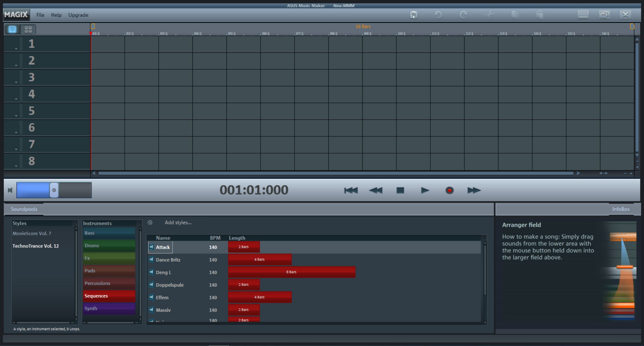Click the Copy icon in toolbar
The width and height of the screenshot is (644, 346).
click(515, 15)
